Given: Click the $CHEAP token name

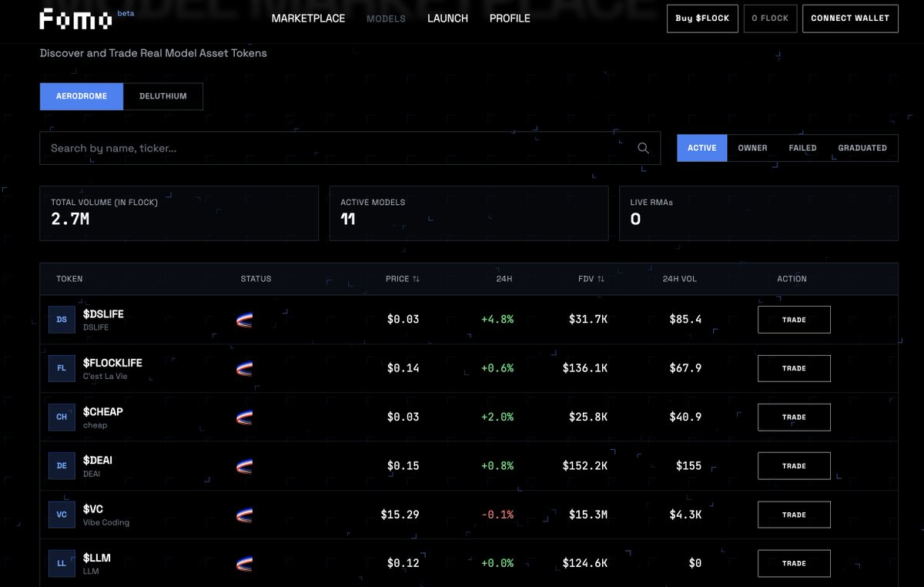Looking at the screenshot, I should (x=103, y=411).
